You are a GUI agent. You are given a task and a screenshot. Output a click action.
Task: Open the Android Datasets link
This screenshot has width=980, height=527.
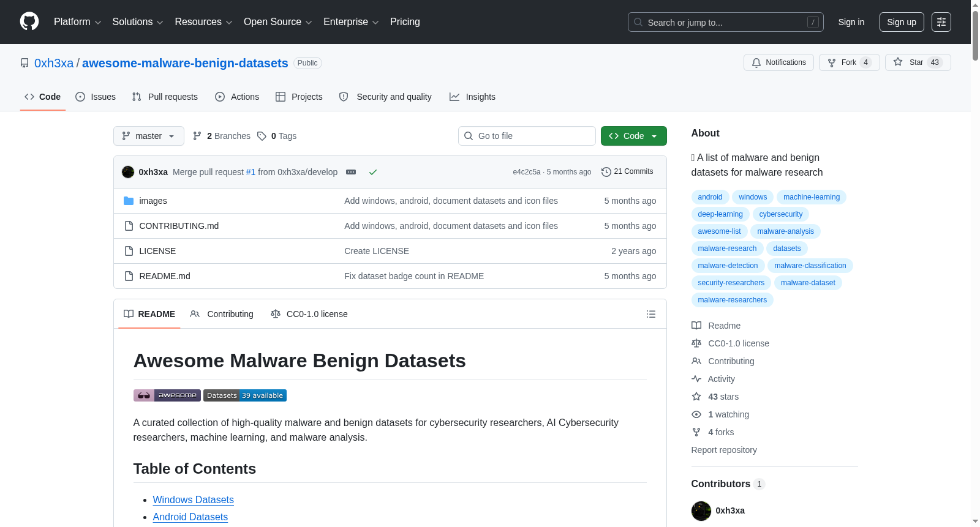pos(190,517)
